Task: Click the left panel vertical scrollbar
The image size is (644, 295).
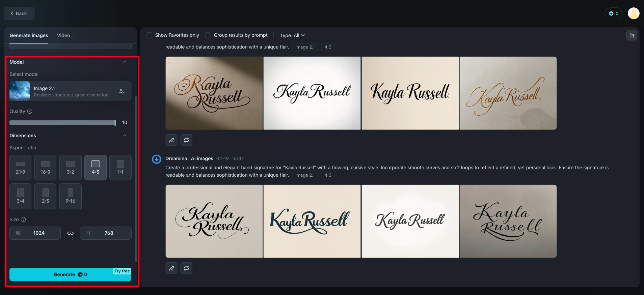Action: tap(136, 179)
